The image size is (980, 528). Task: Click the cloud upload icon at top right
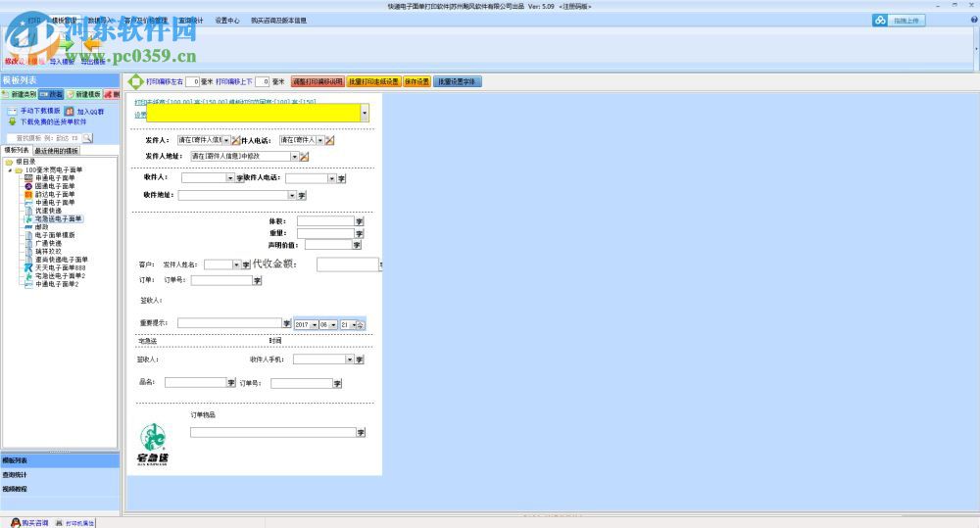[x=880, y=21]
